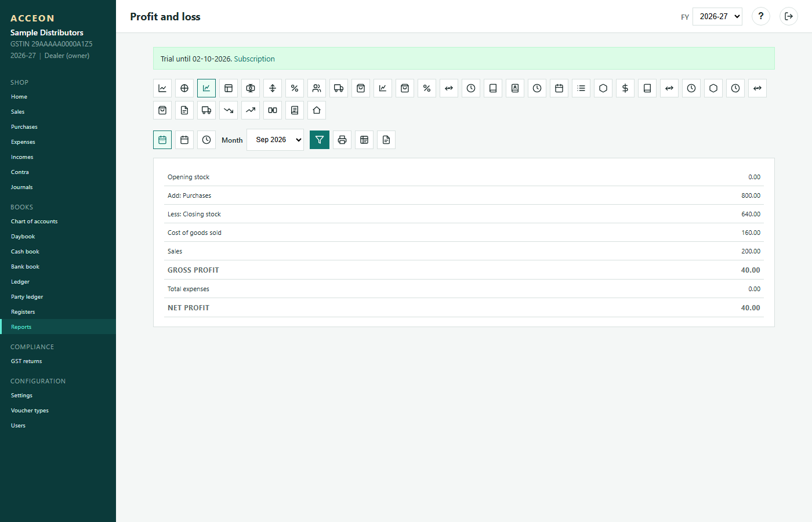Log out using the exit arrow icon

click(789, 16)
